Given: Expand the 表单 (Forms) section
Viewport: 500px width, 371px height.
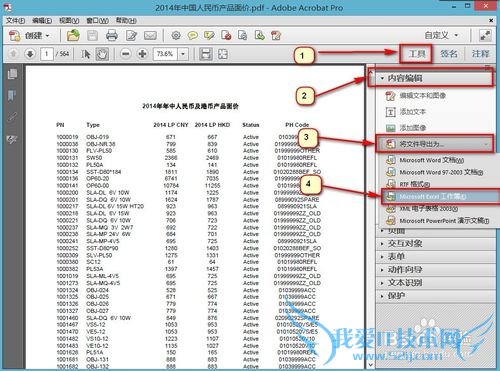Looking at the screenshot, I should pos(436,257).
